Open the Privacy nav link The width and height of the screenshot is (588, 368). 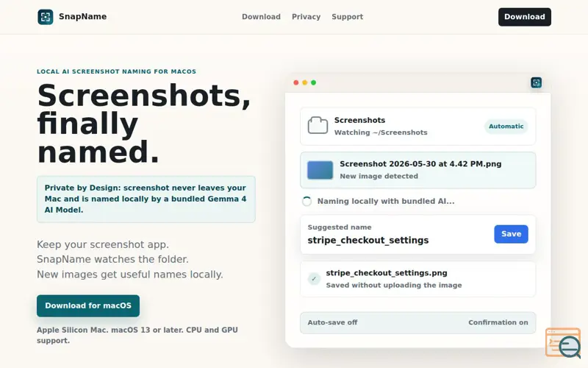tap(306, 17)
